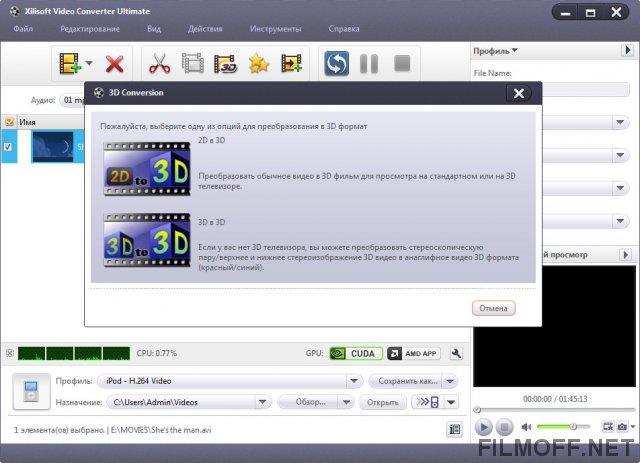Select the scissors Clip tool
This screenshot has width=640, height=463.
click(x=159, y=64)
